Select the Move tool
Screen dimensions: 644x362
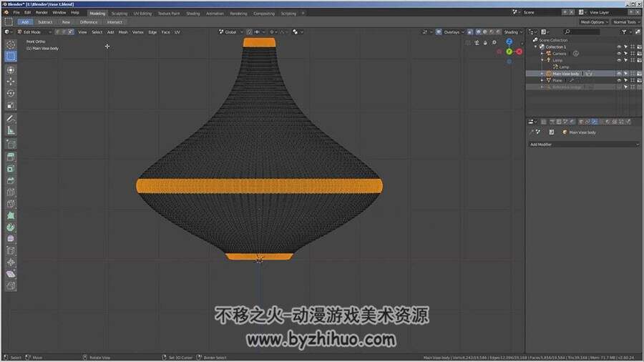(x=11, y=82)
